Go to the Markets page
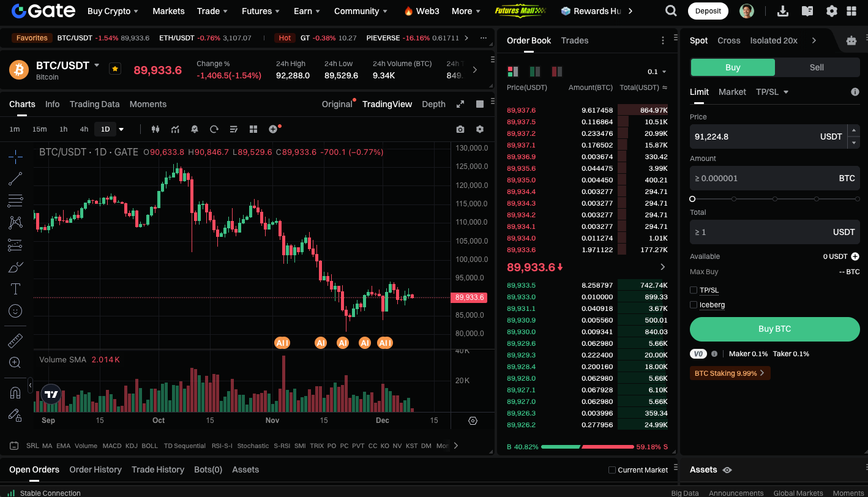The width and height of the screenshot is (868, 497). pos(168,11)
